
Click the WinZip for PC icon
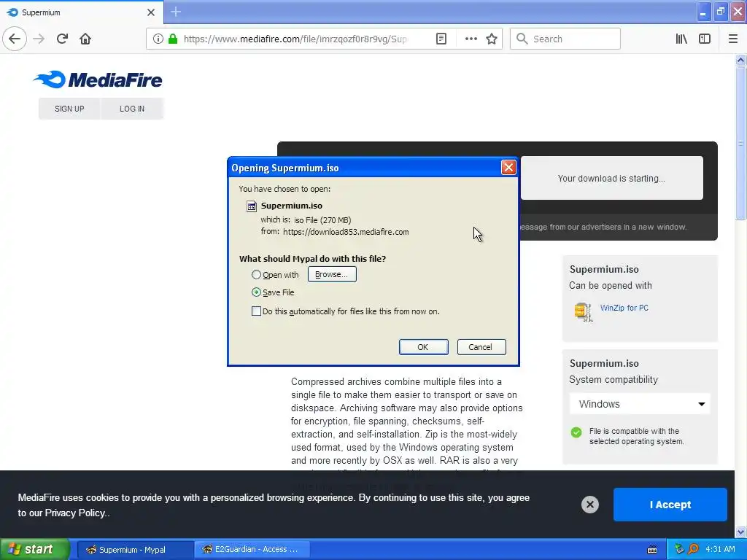point(583,312)
